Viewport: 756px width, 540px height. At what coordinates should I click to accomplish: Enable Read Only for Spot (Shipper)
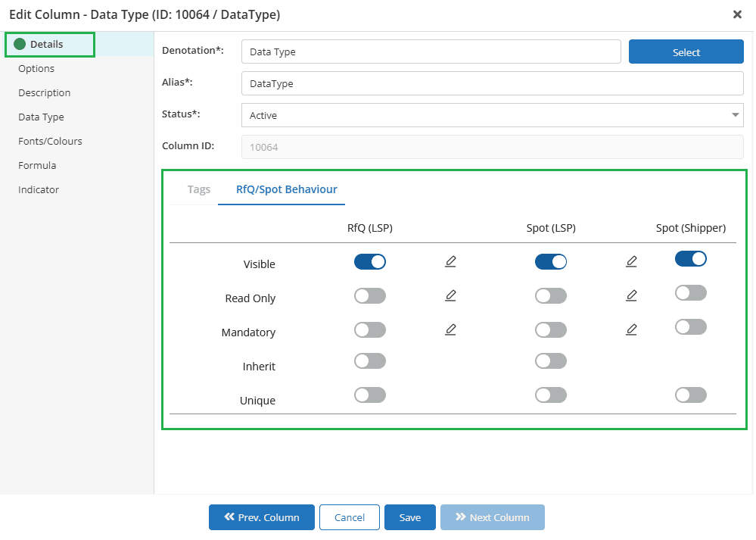point(690,293)
